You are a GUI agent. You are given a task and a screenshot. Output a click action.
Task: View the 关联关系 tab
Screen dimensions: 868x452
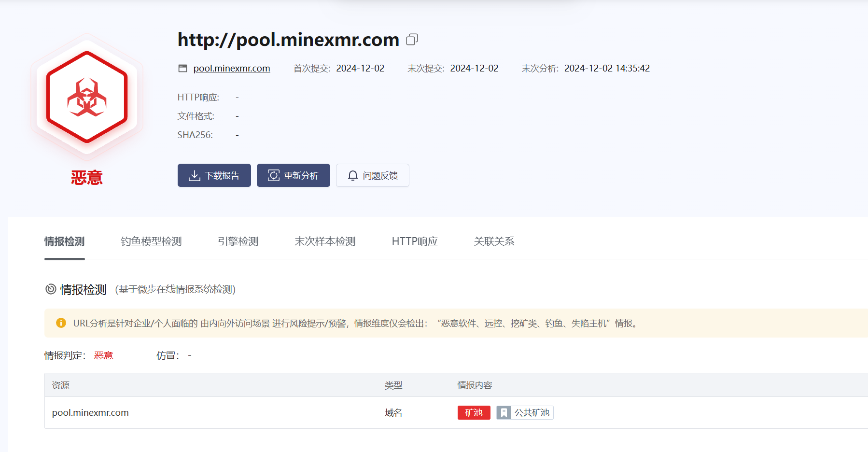494,241
